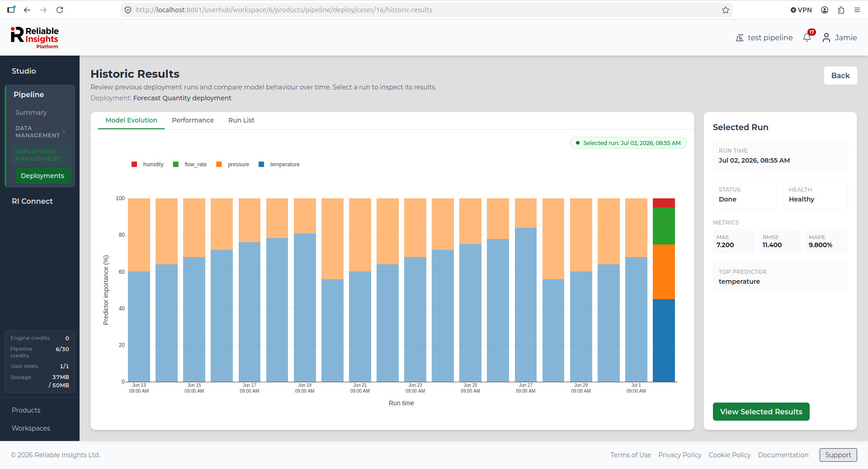Open the Terms of Use link
868x469 pixels.
click(630, 455)
